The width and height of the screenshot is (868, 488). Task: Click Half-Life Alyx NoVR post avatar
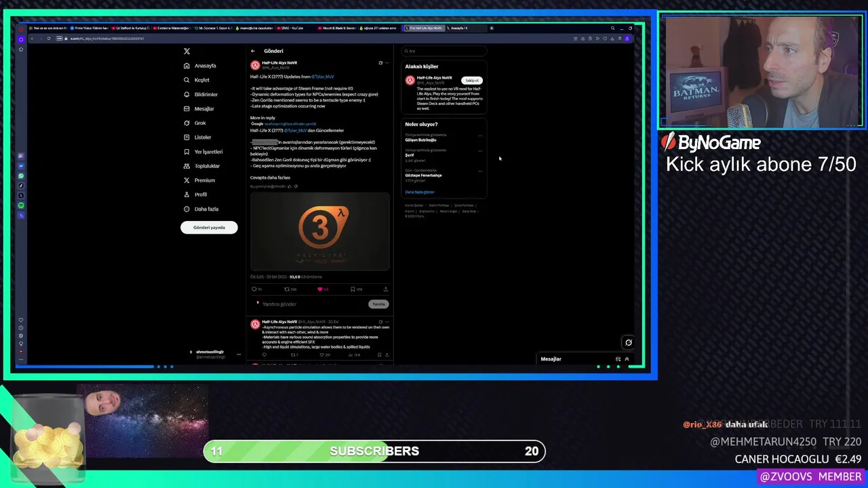255,65
